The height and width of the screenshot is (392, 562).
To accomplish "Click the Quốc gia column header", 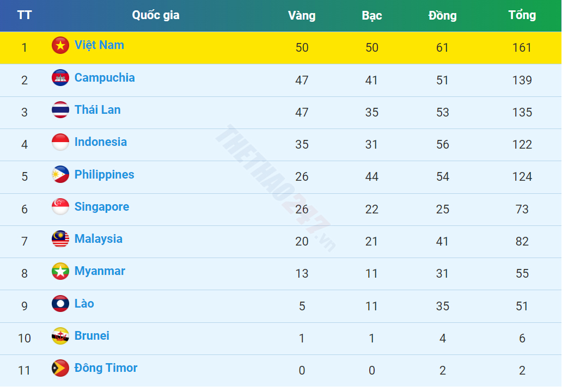I will (156, 15).
